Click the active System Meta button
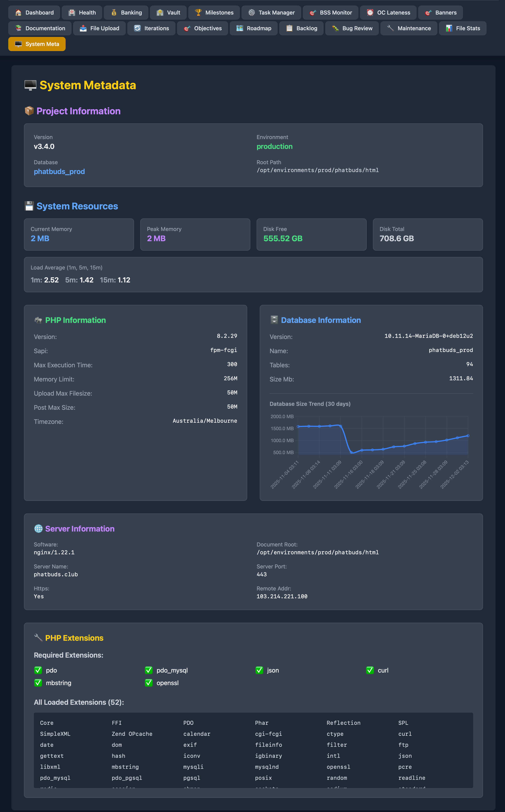Image resolution: width=505 pixels, height=812 pixels. pos(37,44)
